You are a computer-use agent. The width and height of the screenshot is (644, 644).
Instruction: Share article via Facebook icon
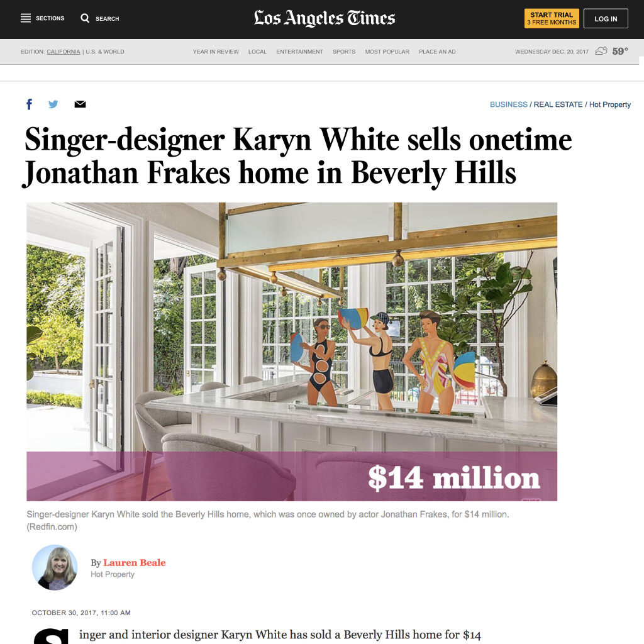pos(29,104)
